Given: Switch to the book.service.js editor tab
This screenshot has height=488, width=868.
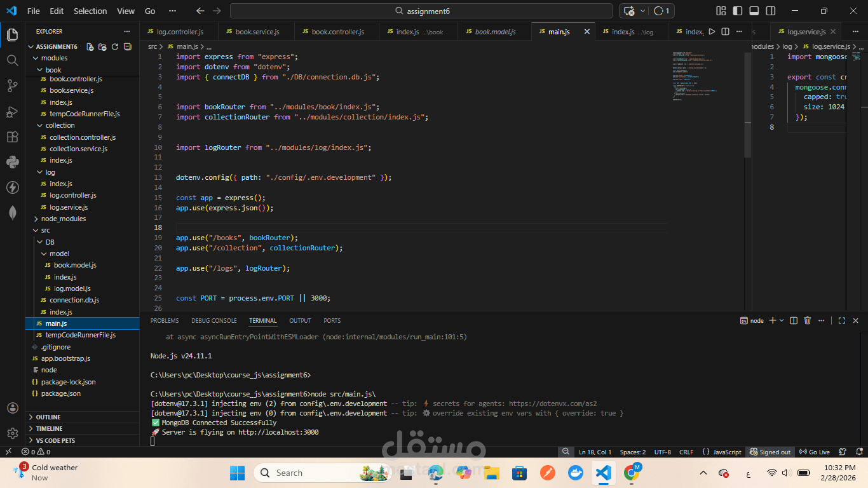Looking at the screenshot, I should tap(253, 32).
